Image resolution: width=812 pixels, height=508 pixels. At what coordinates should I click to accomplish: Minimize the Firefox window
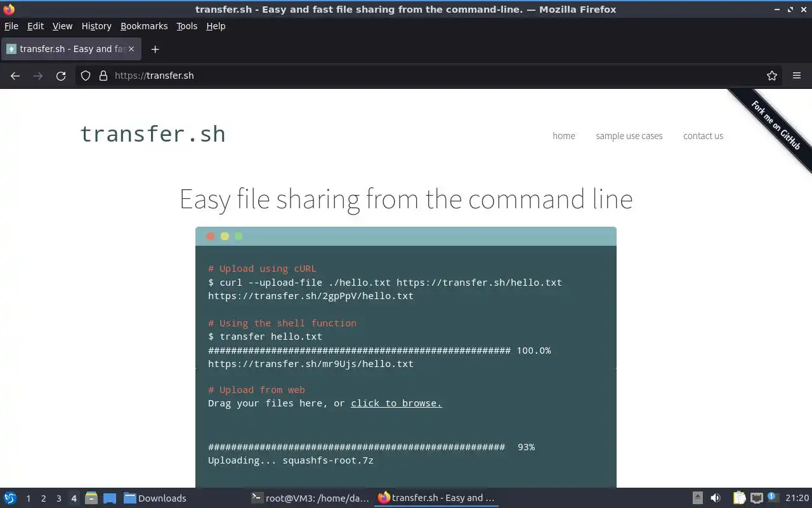tap(778, 9)
